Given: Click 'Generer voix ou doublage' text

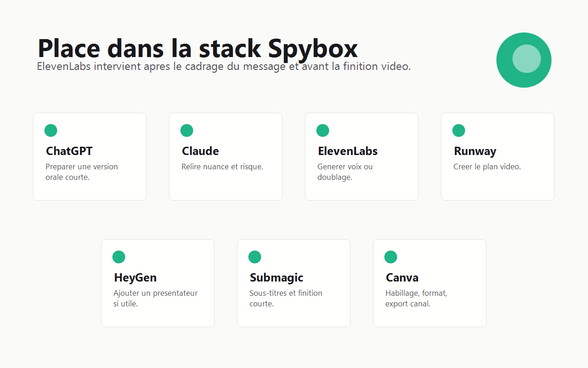Looking at the screenshot, I should click(x=345, y=172).
